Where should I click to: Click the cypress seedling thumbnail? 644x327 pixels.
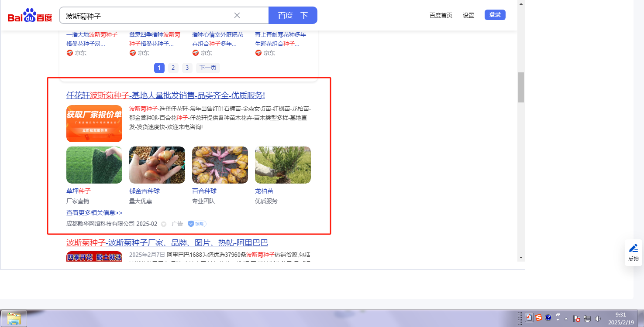(283, 165)
